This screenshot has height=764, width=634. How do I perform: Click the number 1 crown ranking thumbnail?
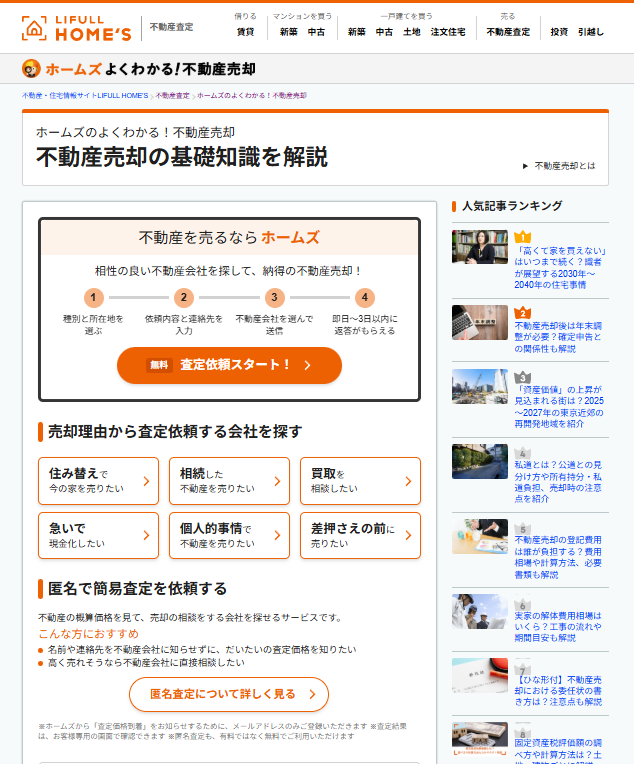(480, 247)
